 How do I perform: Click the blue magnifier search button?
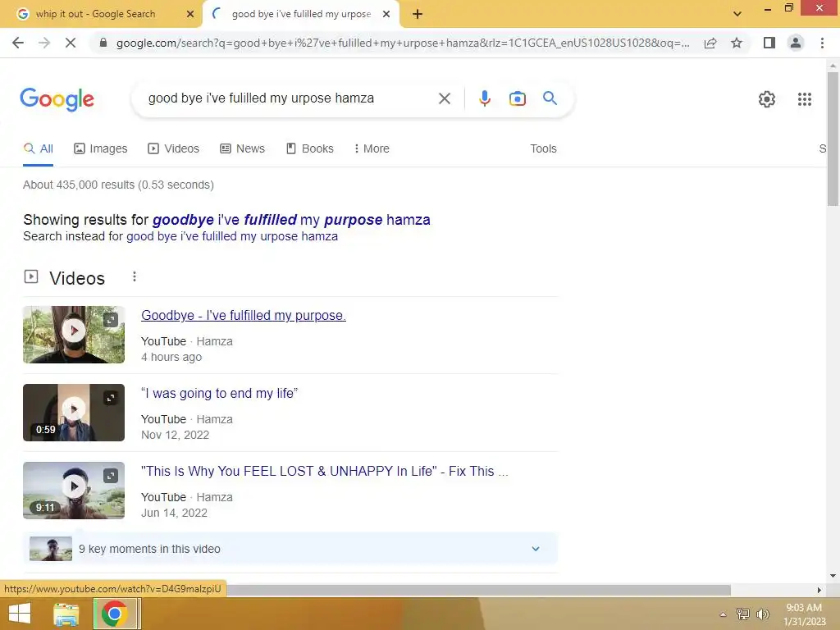[x=550, y=98]
